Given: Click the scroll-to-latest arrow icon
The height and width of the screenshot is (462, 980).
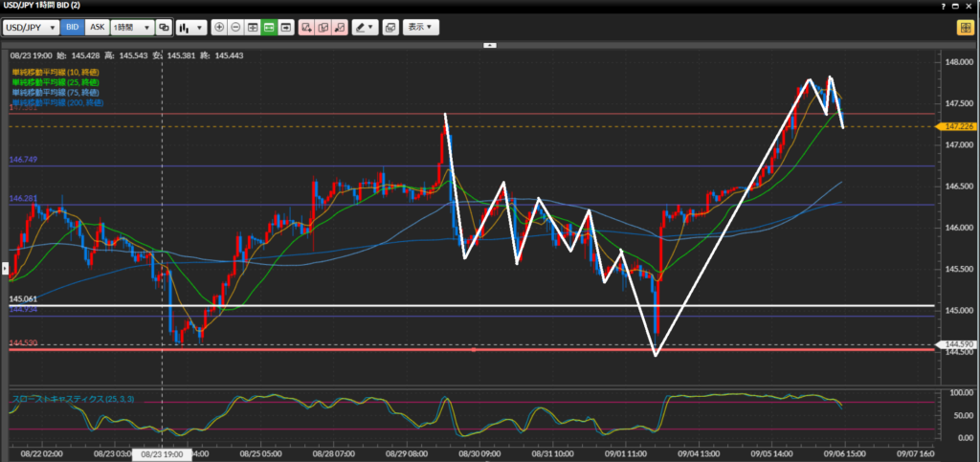Looking at the screenshot, I should click(x=286, y=28).
